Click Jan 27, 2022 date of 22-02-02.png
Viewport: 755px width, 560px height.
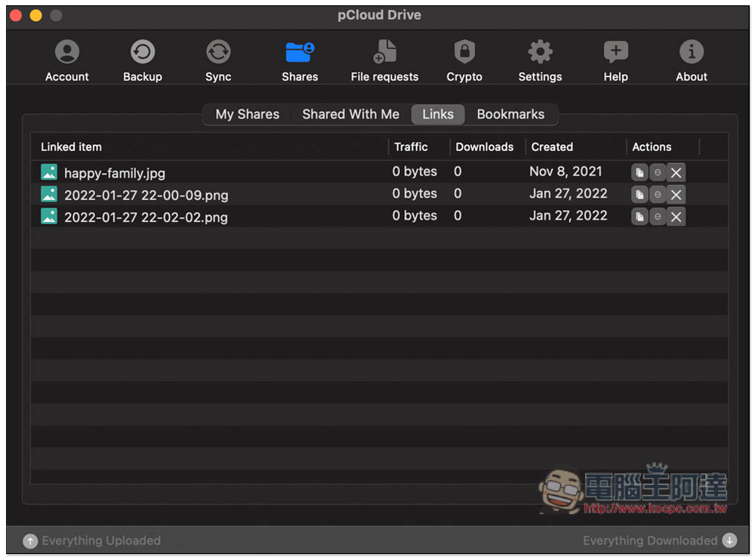tap(569, 216)
